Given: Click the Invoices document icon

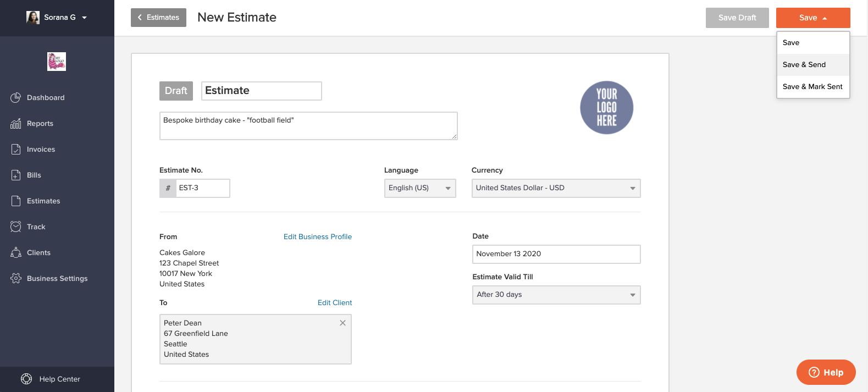Looking at the screenshot, I should click(16, 150).
